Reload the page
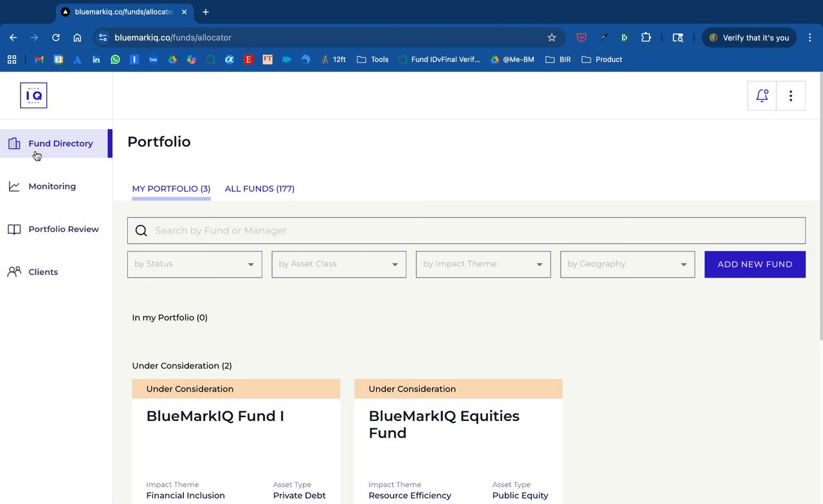The height and width of the screenshot is (504, 823). tap(56, 38)
